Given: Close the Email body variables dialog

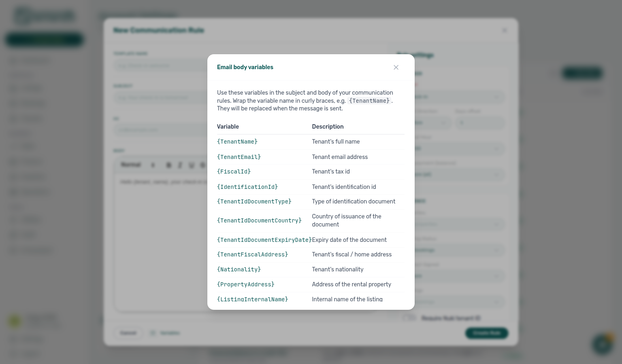Looking at the screenshot, I should (396, 68).
